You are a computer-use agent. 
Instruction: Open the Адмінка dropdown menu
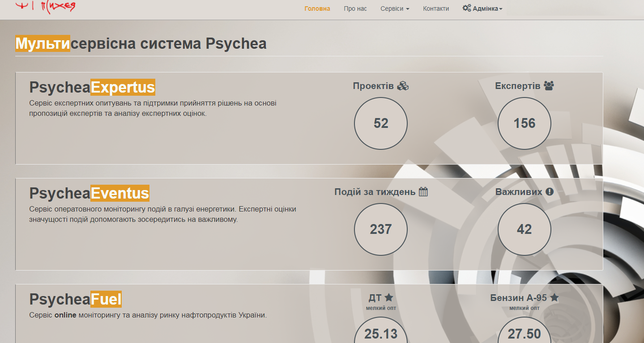coord(487,8)
